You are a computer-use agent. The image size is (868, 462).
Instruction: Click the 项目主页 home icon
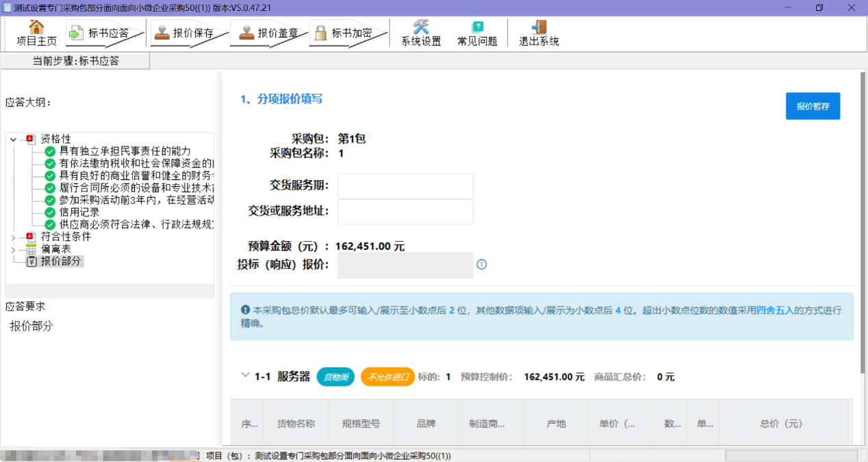click(36, 27)
